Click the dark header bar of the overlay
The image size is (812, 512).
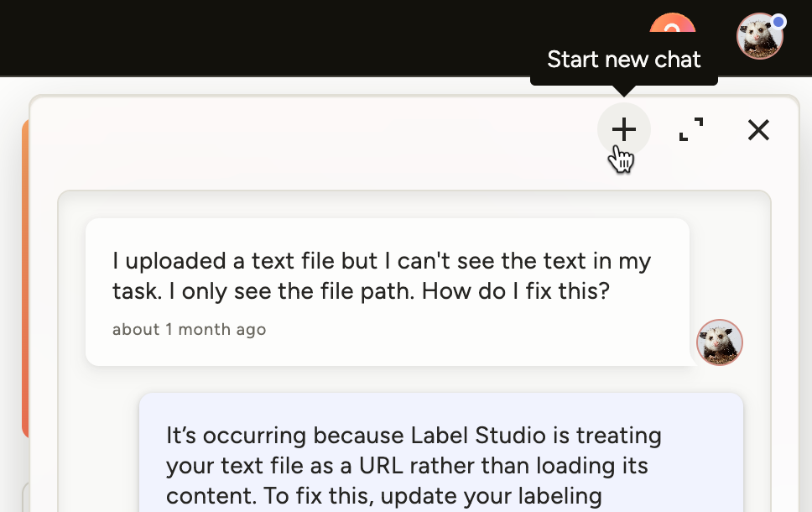coord(252,38)
